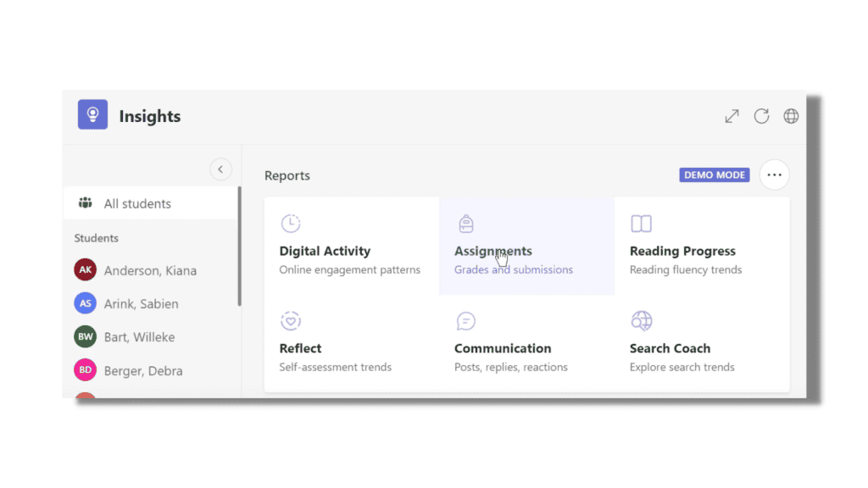868x488 pixels.
Task: Click the Grades and submissions text
Action: coord(514,269)
